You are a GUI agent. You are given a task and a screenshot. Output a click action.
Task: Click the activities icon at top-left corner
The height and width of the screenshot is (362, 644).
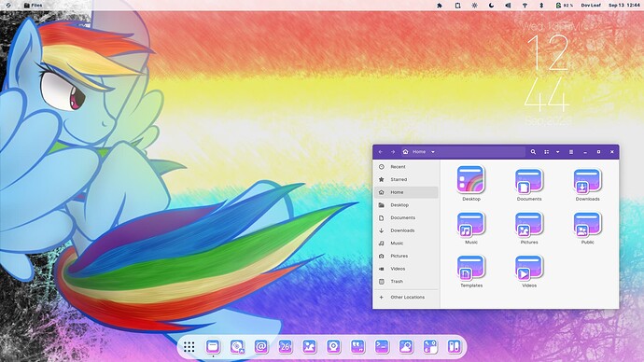8,6
